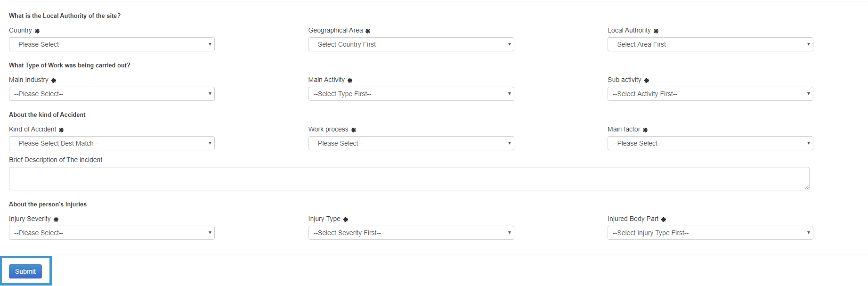Click the Injured Body Part label

tap(633, 219)
